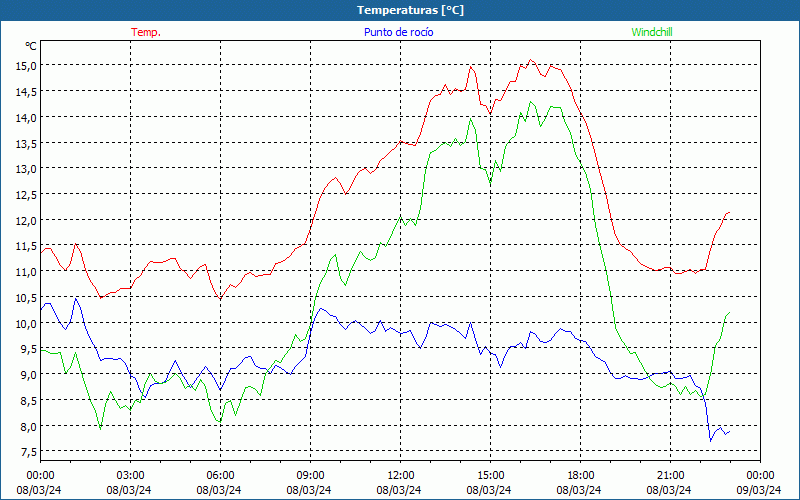This screenshot has height=500, width=800.
Task: Click the 12,5 y-axis value
Action: (26, 195)
